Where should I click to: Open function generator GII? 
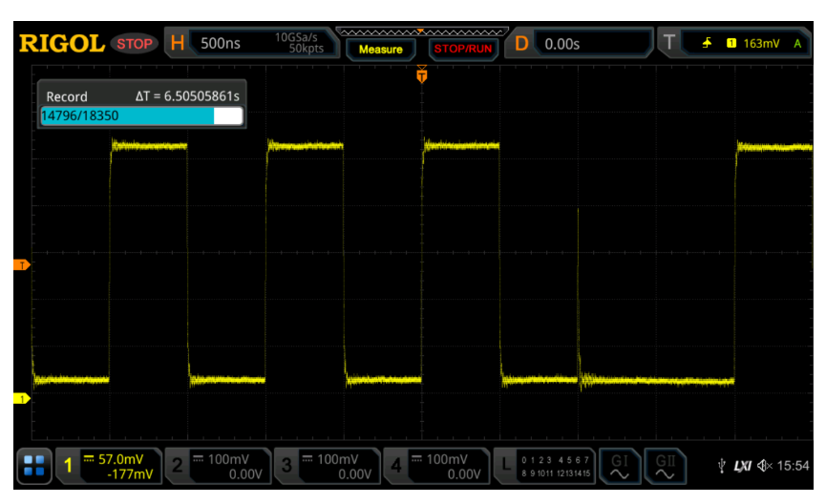pyautogui.click(x=665, y=466)
